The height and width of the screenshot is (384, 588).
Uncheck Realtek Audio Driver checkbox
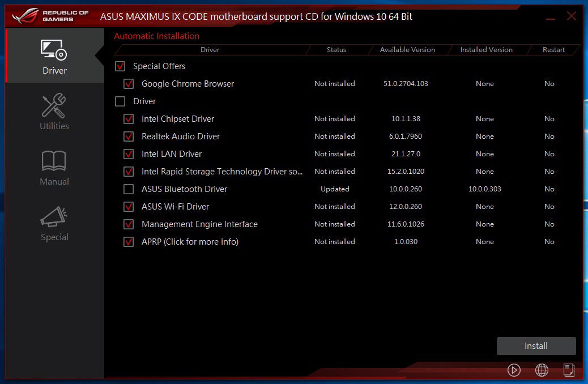(129, 136)
